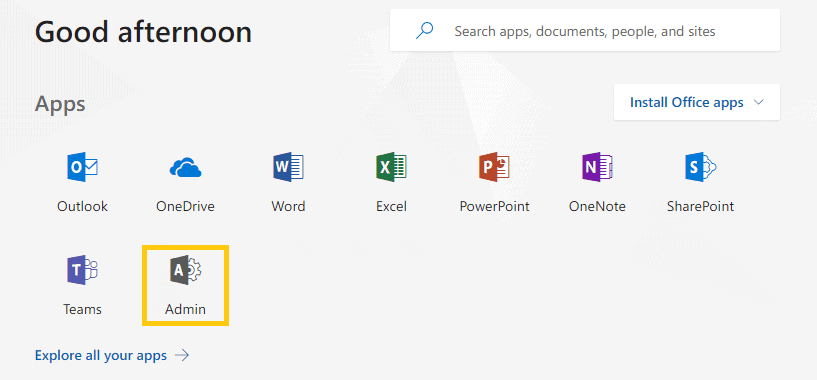The width and height of the screenshot is (817, 380).
Task: Click inside the search apps and documents field
Action: tap(585, 30)
